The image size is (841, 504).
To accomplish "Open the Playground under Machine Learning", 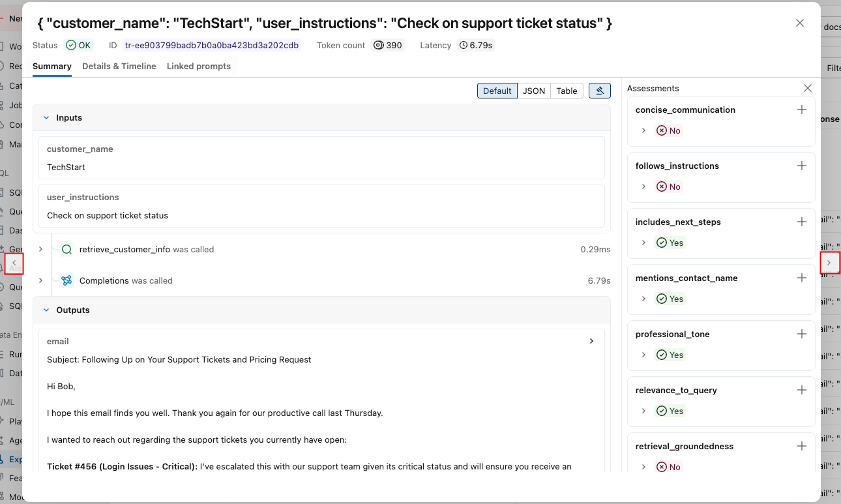I will (14, 421).
